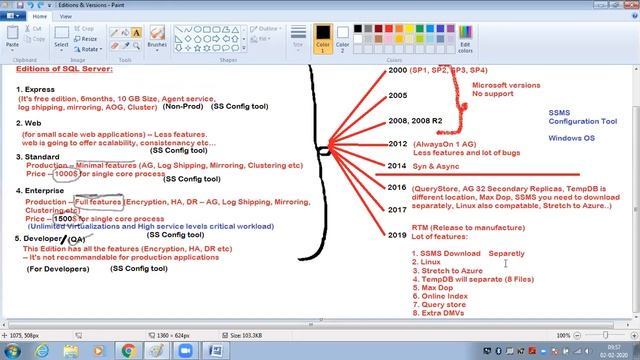Pick the green color swatch
640x360 pixels.
click(420, 29)
